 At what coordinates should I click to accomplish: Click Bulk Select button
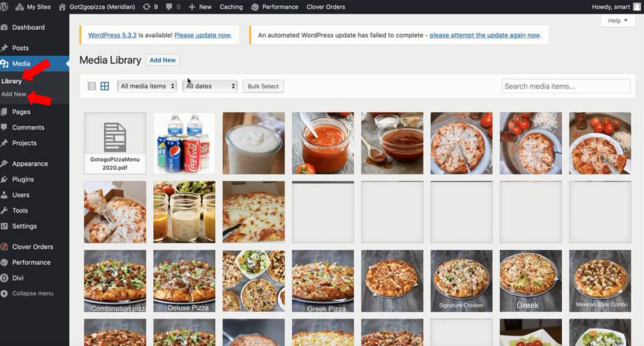click(263, 86)
